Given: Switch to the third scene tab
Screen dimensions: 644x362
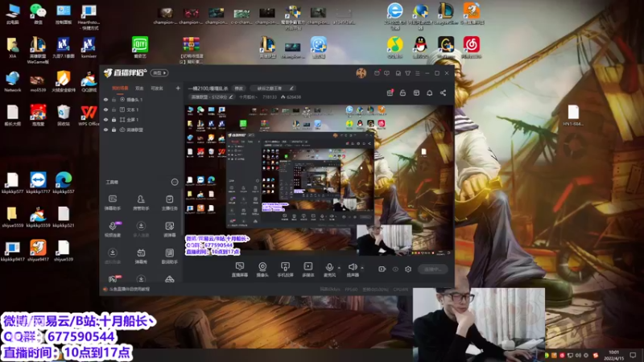Looking at the screenshot, I should pos(157,88).
